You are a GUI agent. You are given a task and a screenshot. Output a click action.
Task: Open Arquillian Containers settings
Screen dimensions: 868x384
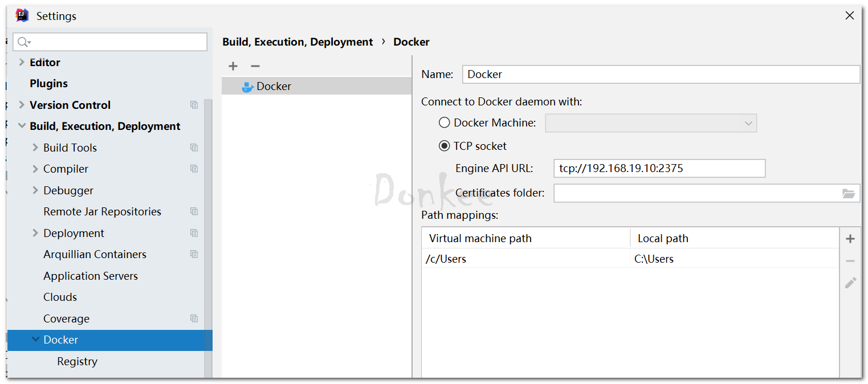point(95,254)
